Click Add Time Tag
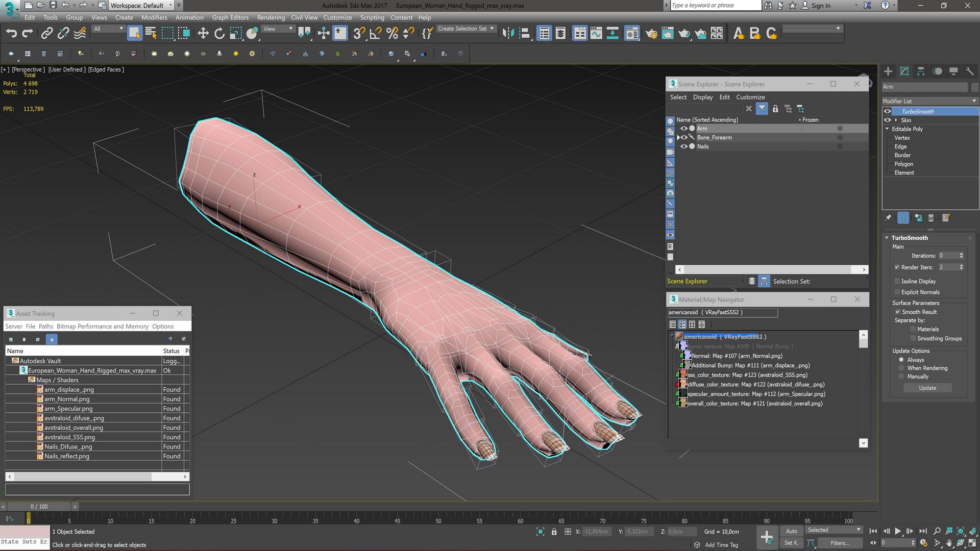 721,545
